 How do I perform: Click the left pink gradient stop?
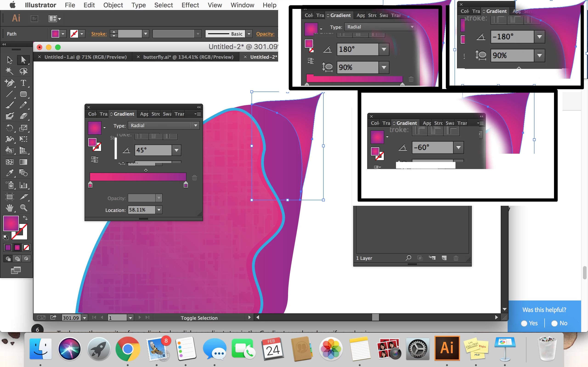(90, 185)
